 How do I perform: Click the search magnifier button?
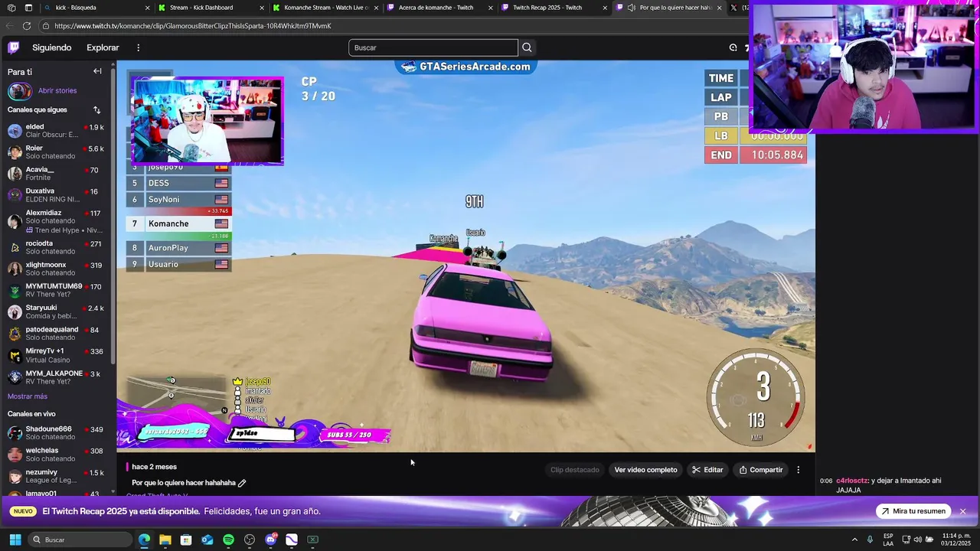(x=527, y=47)
